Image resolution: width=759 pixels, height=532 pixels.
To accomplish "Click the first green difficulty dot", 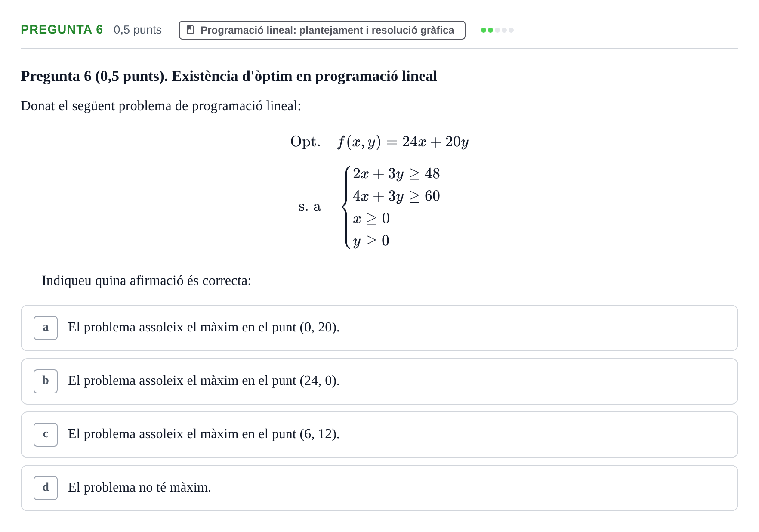I will (484, 30).
